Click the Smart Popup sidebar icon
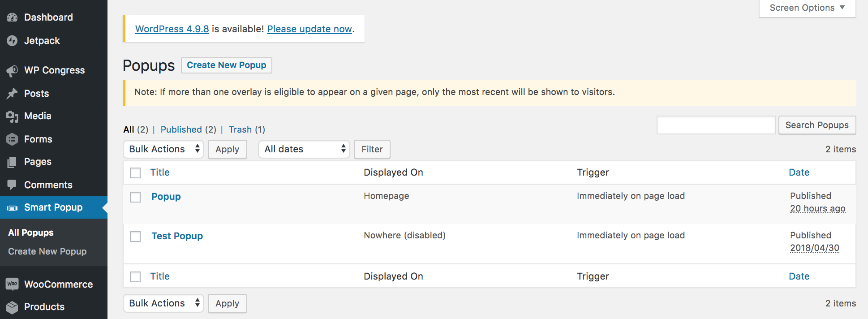 point(12,208)
